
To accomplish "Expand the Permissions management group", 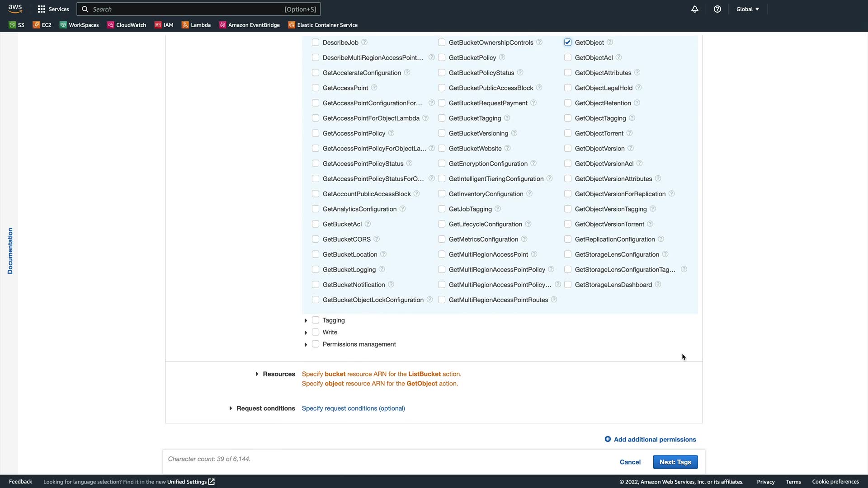I will [306, 344].
